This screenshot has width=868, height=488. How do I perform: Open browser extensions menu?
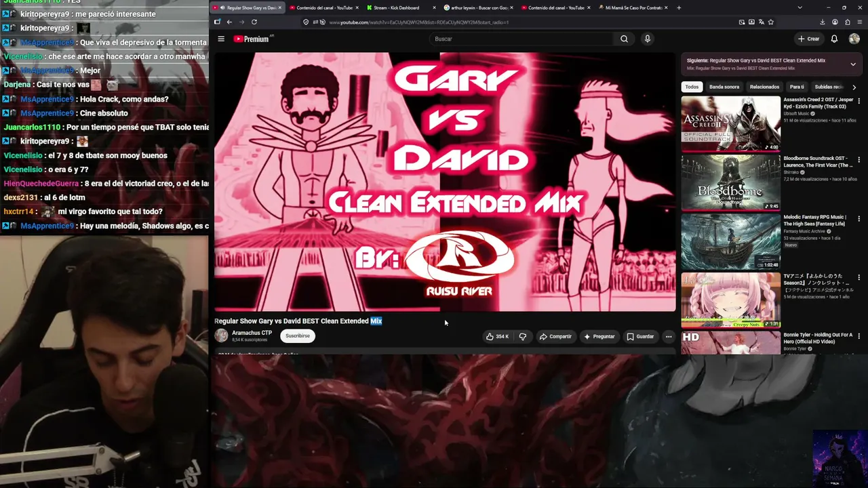pyautogui.click(x=847, y=22)
